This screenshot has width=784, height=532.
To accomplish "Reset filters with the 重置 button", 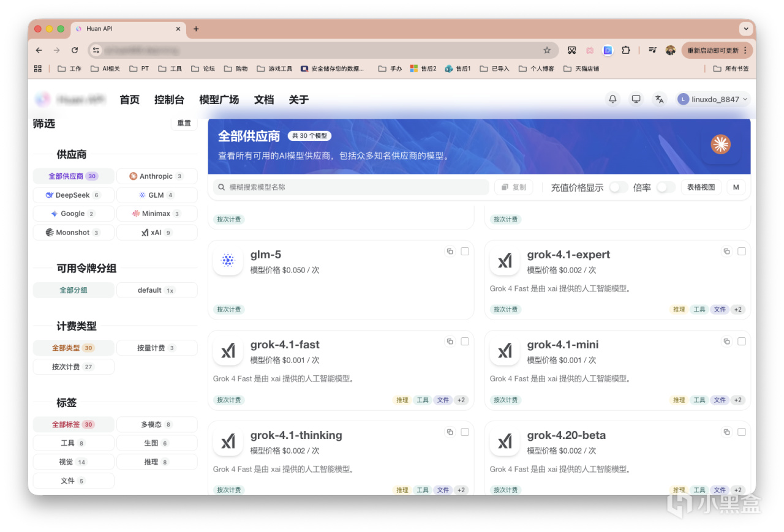I will click(184, 123).
